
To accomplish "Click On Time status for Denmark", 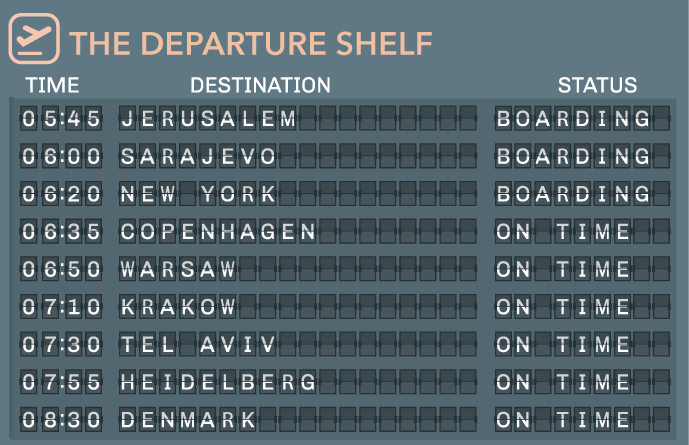I will (x=563, y=420).
